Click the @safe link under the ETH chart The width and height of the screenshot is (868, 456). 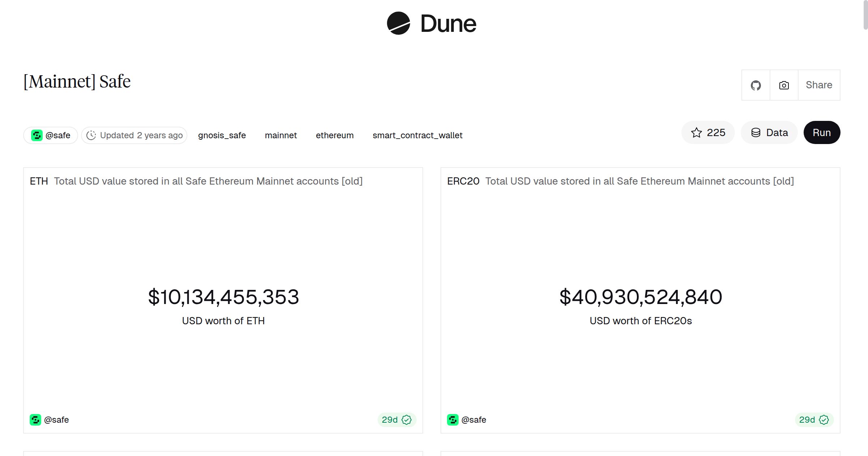(57, 420)
